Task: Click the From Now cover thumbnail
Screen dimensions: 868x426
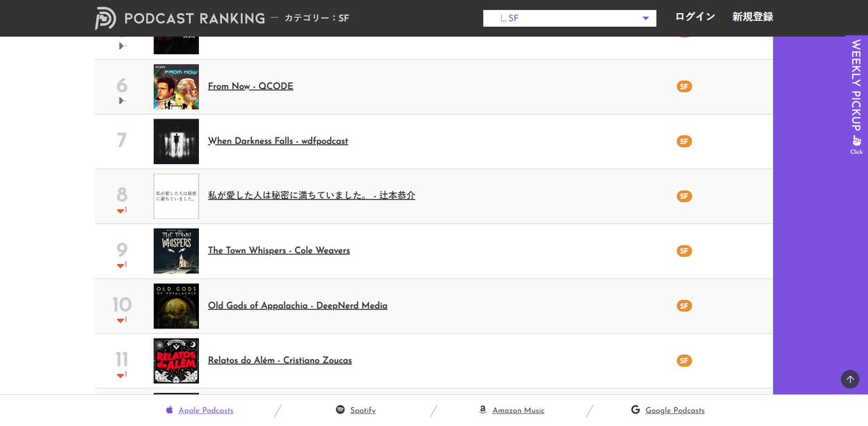Action: [x=176, y=87]
